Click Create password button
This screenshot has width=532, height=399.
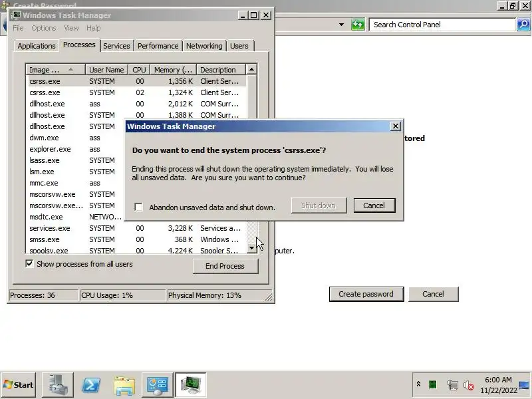click(x=366, y=294)
